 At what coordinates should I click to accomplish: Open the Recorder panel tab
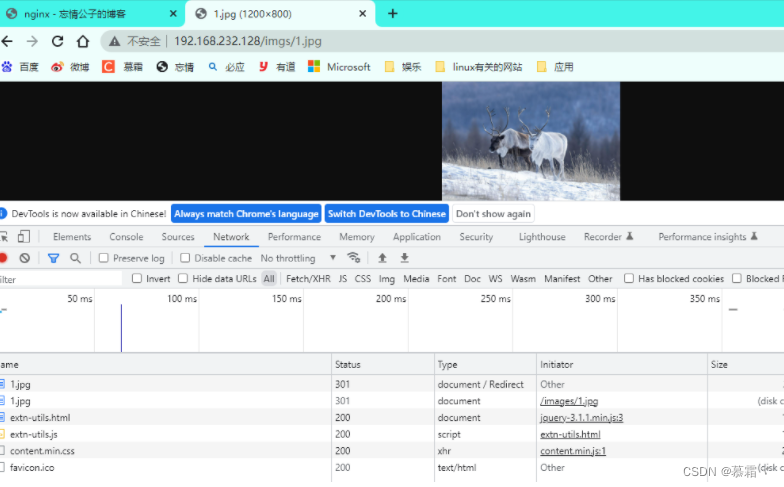tap(608, 237)
